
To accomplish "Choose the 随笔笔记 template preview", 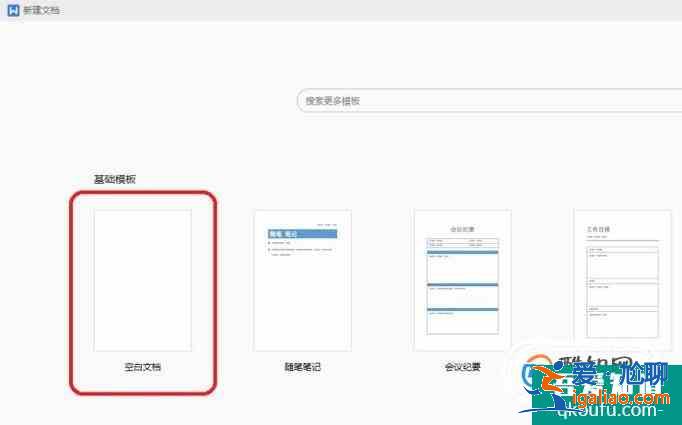I will click(302, 280).
